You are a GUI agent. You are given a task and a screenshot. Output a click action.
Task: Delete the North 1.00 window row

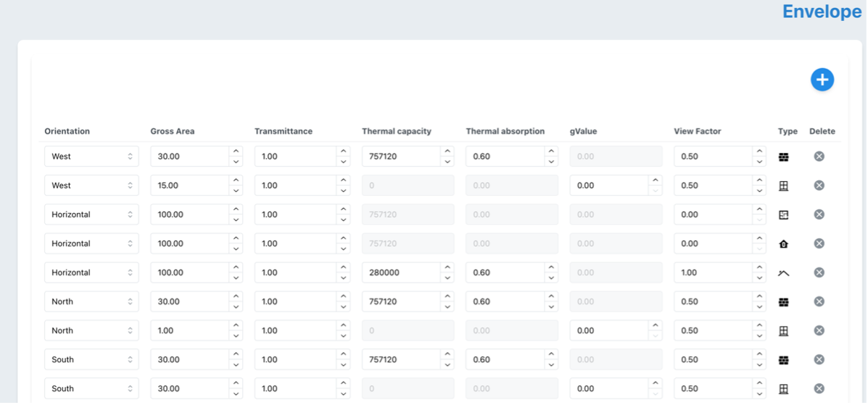click(x=819, y=330)
